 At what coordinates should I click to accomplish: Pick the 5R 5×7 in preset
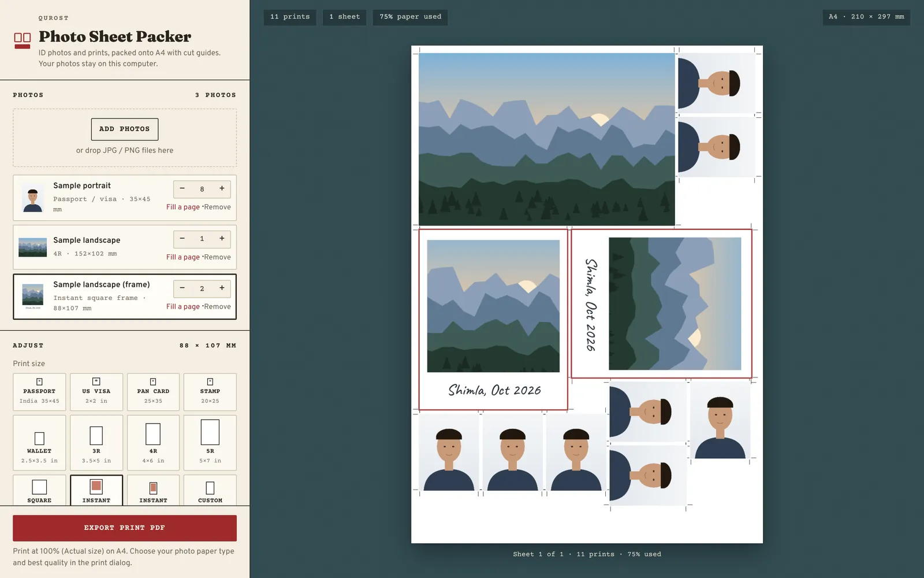210,443
